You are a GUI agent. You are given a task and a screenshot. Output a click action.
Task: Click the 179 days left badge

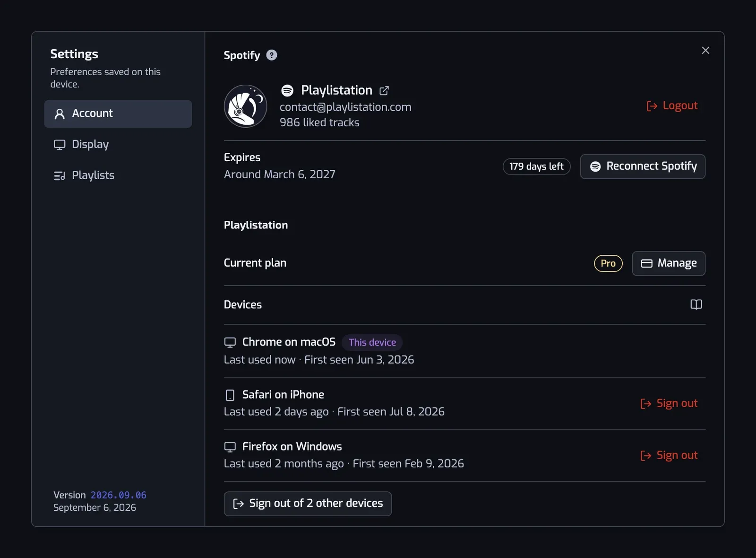pyautogui.click(x=536, y=166)
